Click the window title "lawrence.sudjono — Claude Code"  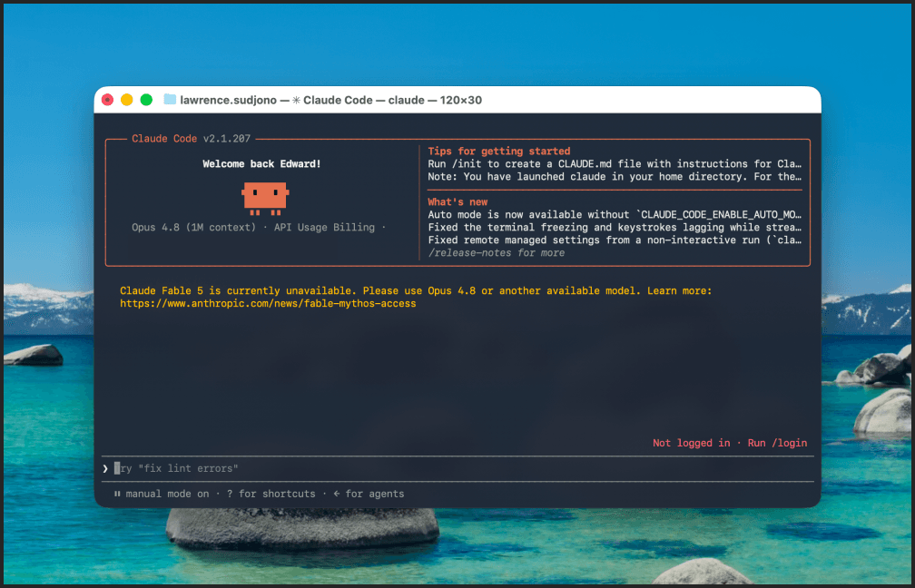[330, 100]
